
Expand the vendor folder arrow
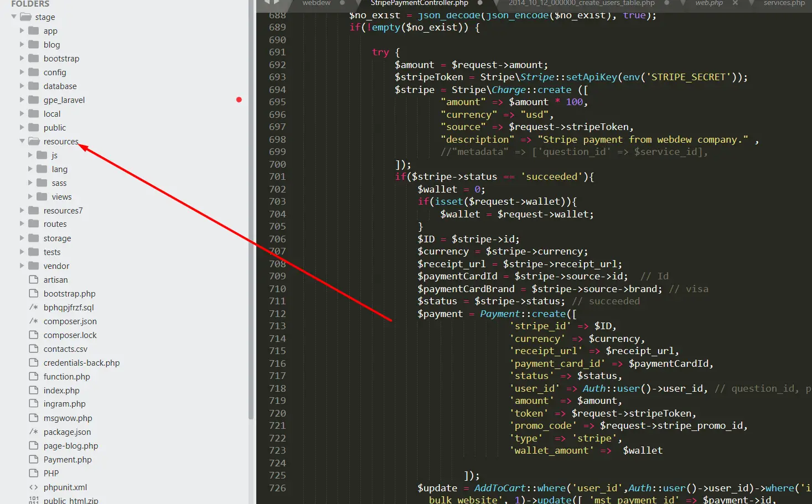click(x=22, y=266)
